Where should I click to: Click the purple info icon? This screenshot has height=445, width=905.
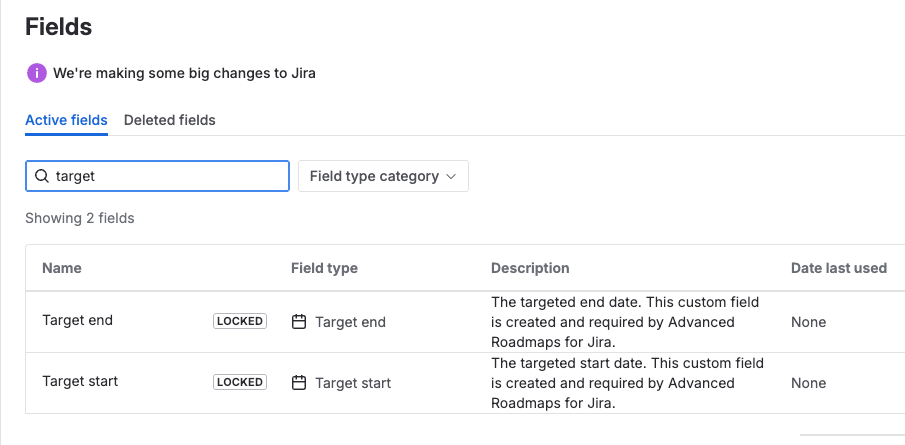[36, 73]
